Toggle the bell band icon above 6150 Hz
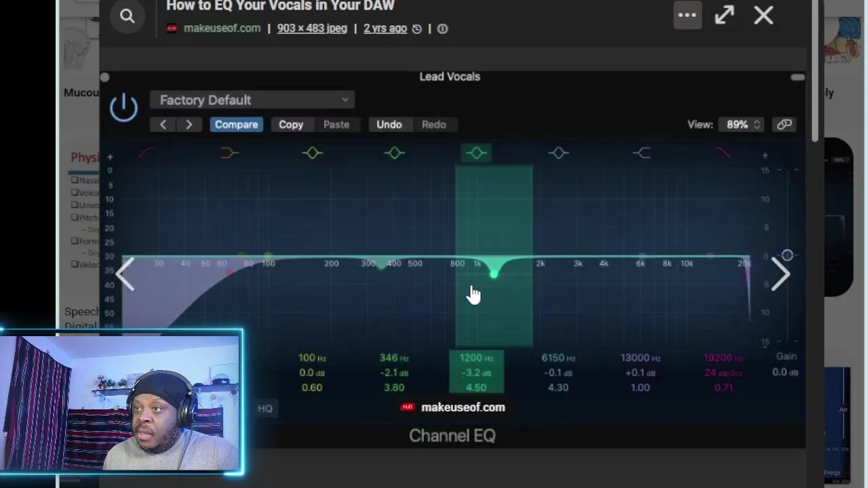Image resolution: width=868 pixels, height=488 pixels. pyautogui.click(x=559, y=153)
